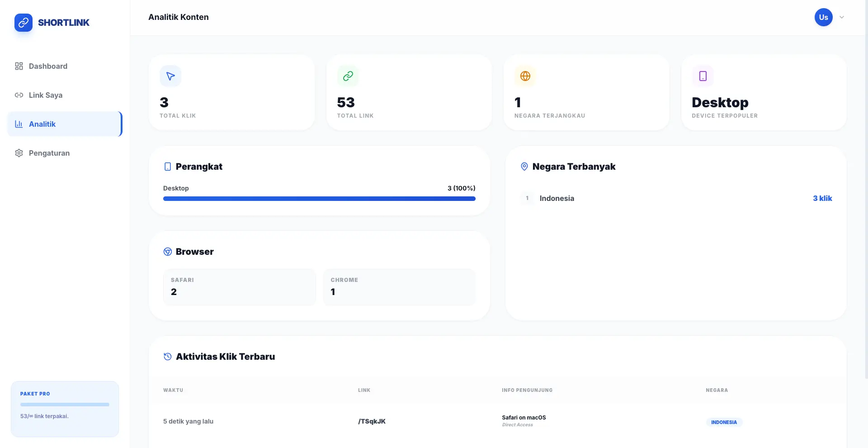This screenshot has width=868, height=448.
Task: Click the location pin icon beside Negara Terbanyak
Action: point(524,167)
